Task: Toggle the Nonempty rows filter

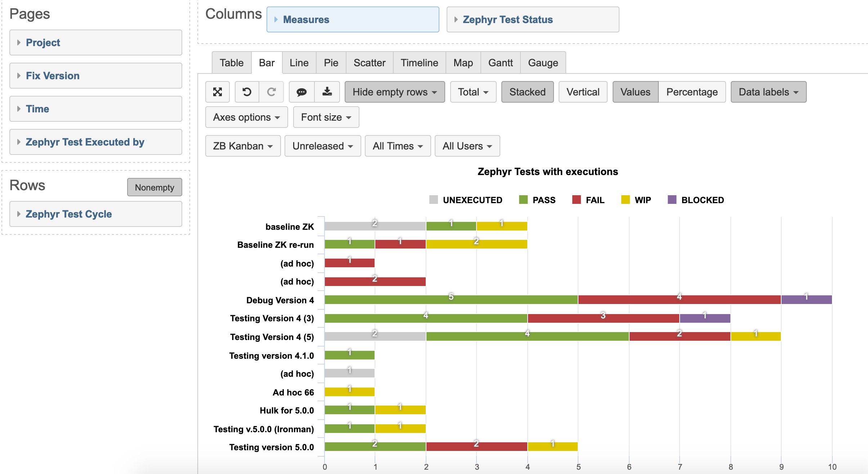Action: pyautogui.click(x=154, y=187)
